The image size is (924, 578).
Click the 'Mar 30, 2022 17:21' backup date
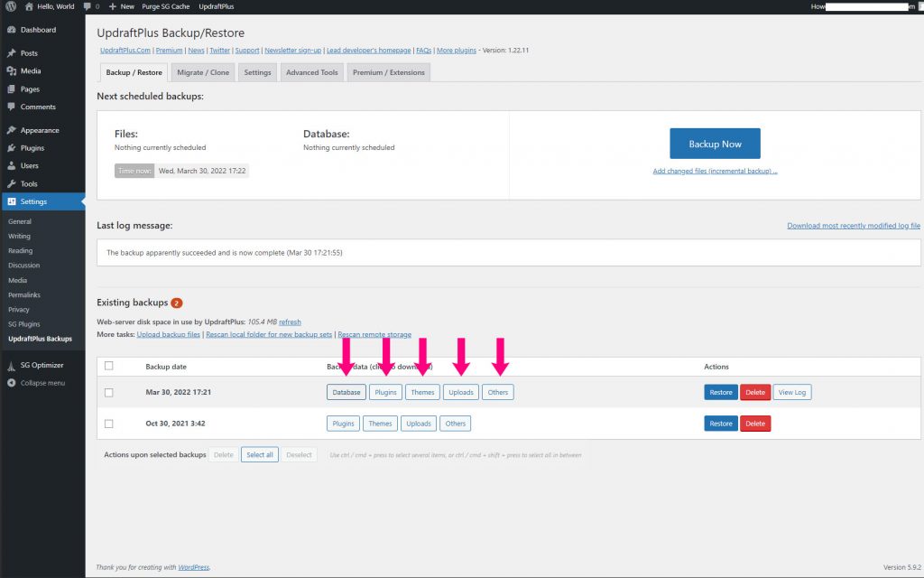(x=178, y=392)
